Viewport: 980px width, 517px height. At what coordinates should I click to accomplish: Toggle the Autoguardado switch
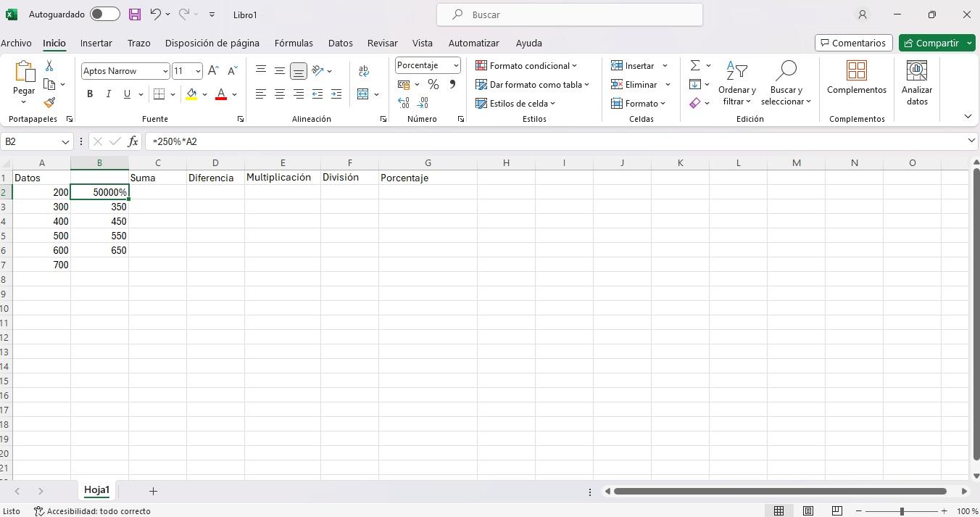[x=104, y=15]
